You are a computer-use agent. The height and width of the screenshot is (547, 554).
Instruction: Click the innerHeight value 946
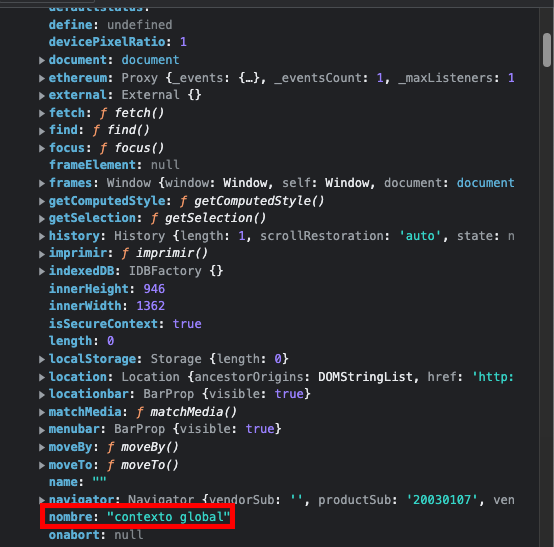[154, 289]
